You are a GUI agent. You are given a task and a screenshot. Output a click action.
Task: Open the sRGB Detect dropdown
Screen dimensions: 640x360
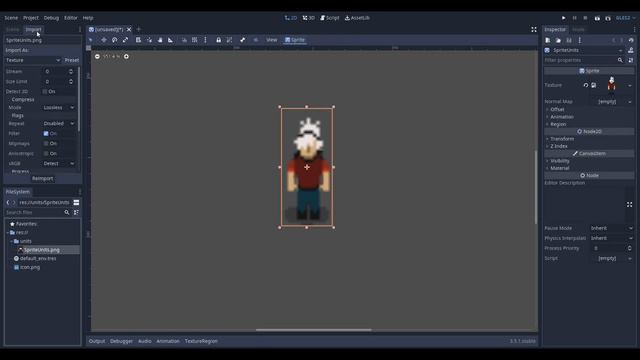tap(59, 164)
